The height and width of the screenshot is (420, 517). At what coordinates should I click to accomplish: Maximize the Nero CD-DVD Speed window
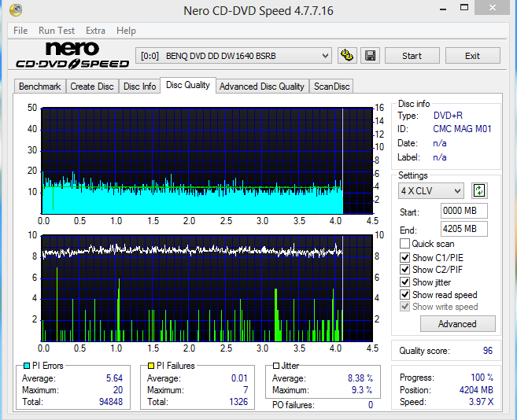click(464, 8)
